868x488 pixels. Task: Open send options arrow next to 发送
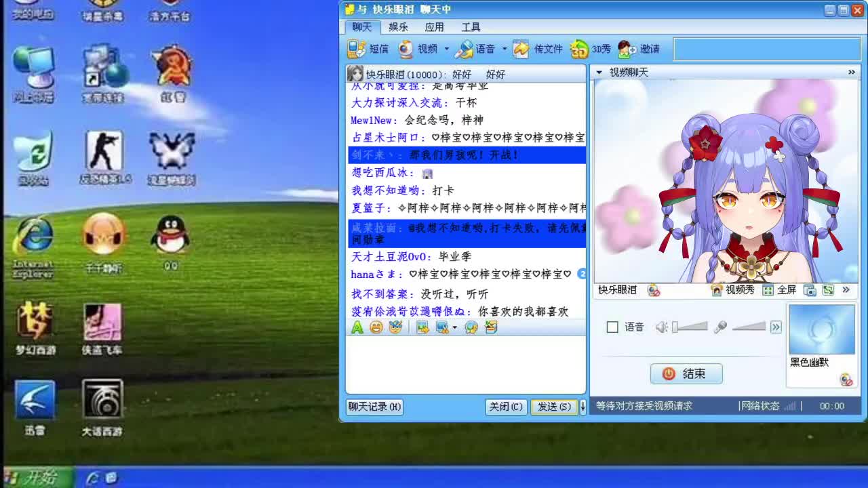pos(583,407)
